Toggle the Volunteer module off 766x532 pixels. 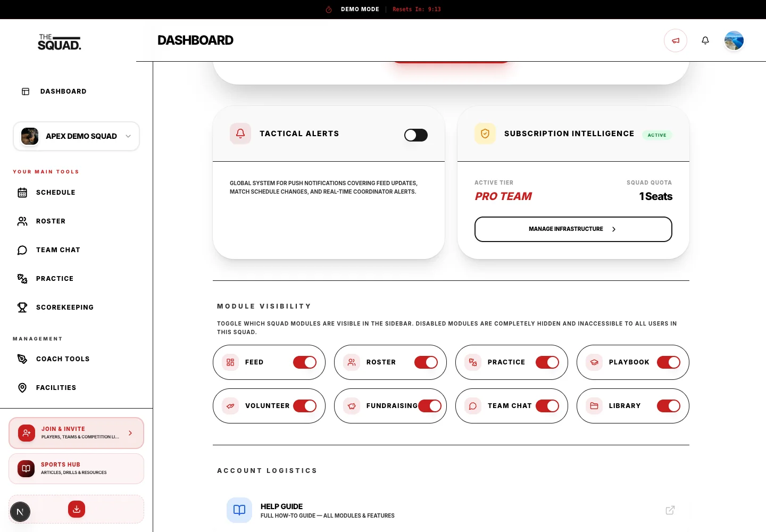[x=305, y=406]
